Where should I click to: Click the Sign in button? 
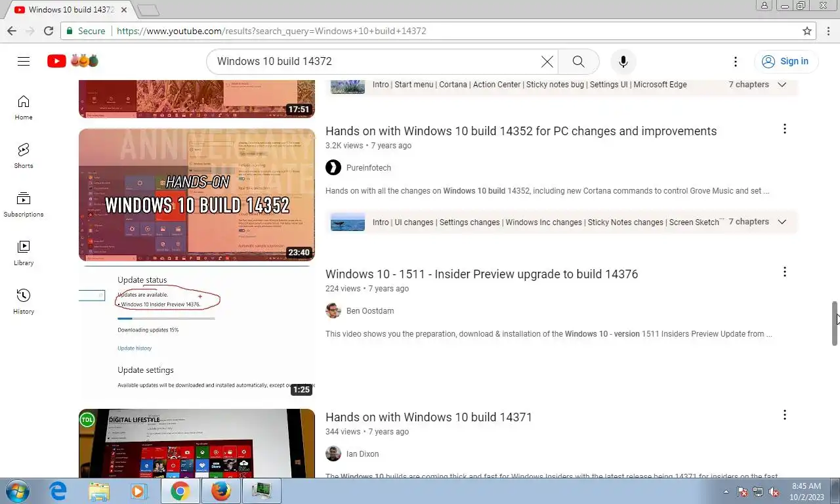click(x=786, y=62)
